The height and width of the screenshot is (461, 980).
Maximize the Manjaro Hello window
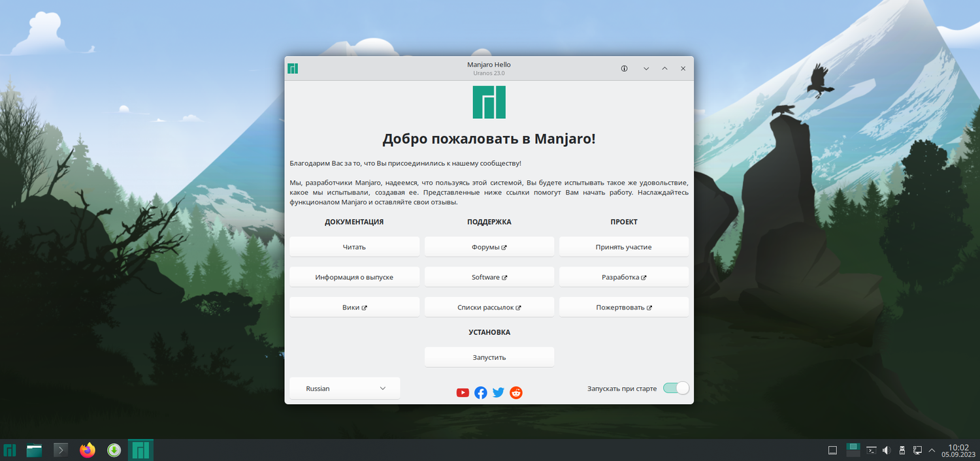(664, 69)
